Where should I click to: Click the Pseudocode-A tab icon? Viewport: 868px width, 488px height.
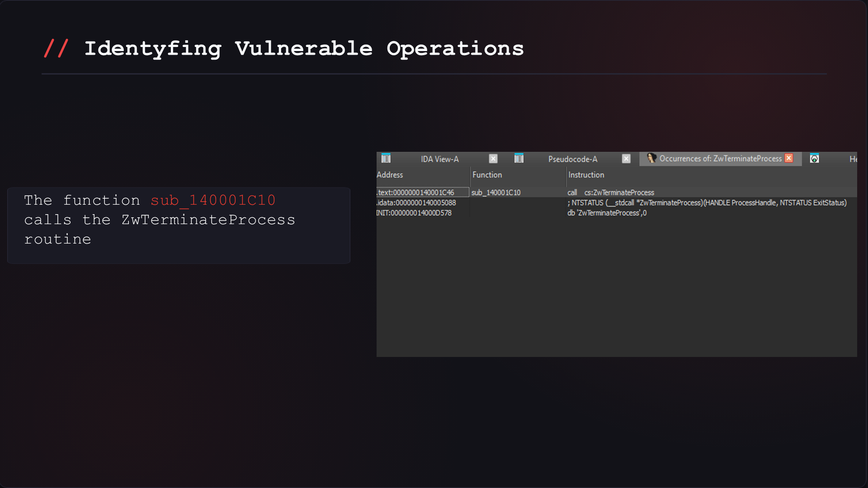click(x=519, y=159)
